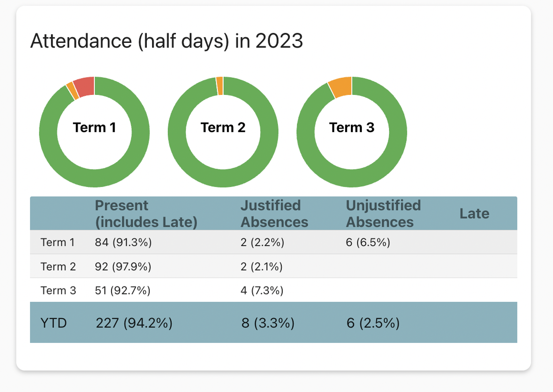The width and height of the screenshot is (553, 392).
Task: Click the YTD row label
Action: tap(54, 323)
